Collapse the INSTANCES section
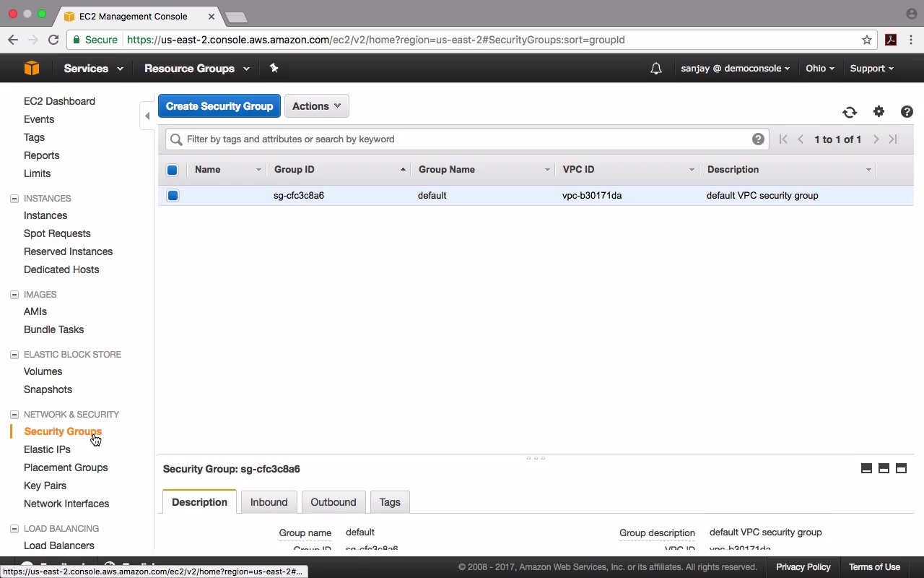This screenshot has width=924, height=578. (x=14, y=198)
